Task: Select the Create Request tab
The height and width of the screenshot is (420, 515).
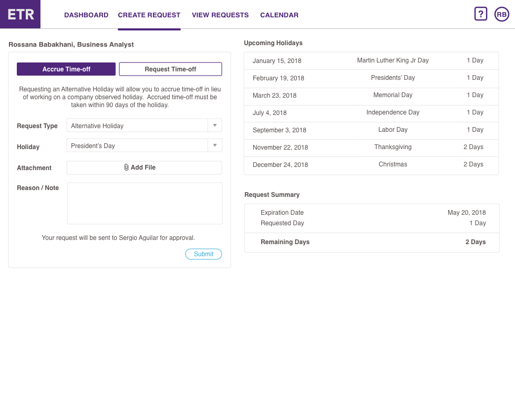Action: click(x=149, y=15)
